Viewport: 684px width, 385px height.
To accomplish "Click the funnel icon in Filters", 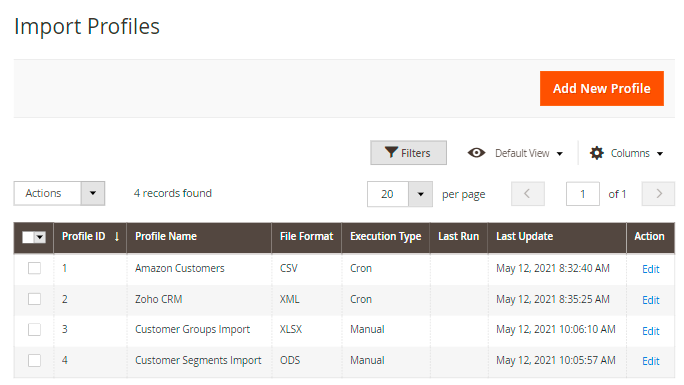I will [x=391, y=152].
